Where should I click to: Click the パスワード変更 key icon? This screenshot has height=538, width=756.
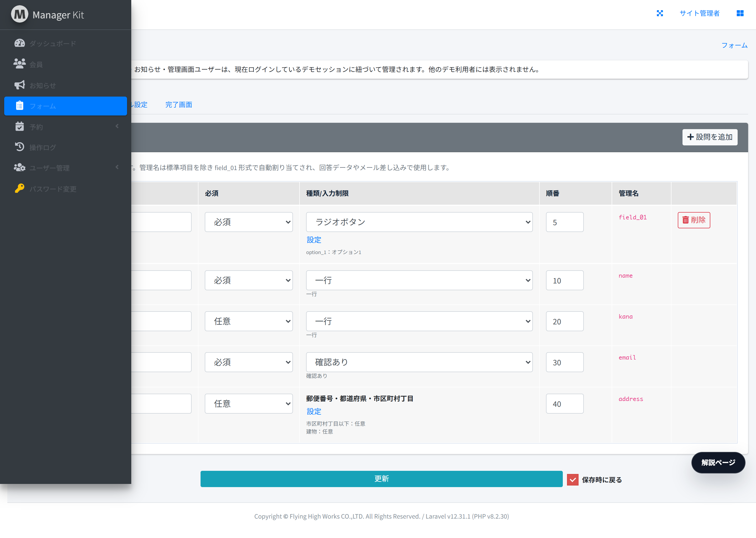19,188
